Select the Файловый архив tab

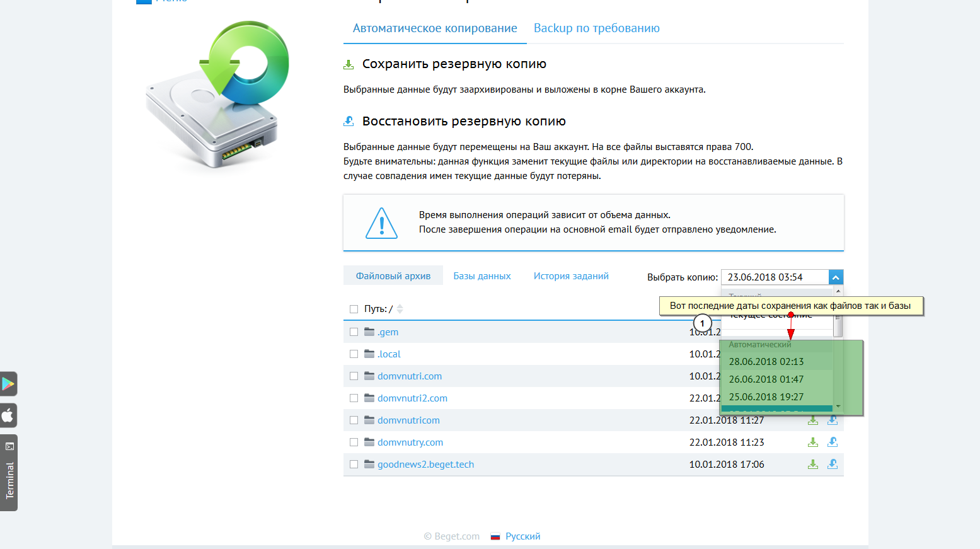click(393, 276)
